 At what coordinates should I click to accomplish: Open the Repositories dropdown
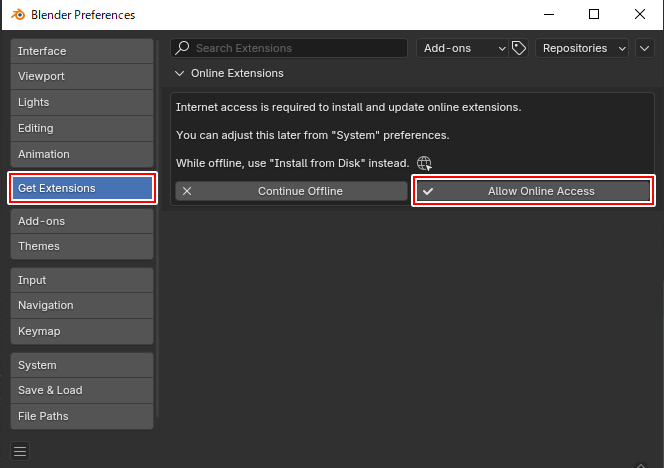tap(582, 48)
